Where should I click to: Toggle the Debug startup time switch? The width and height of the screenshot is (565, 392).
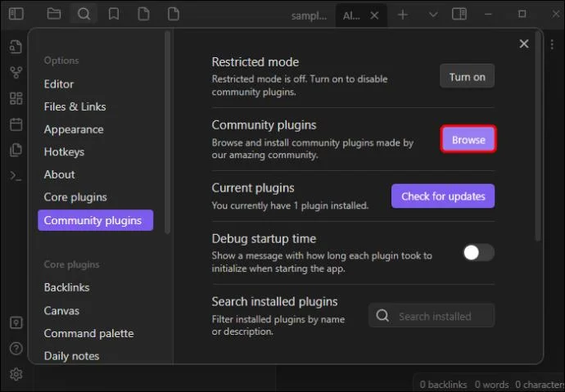pyautogui.click(x=478, y=253)
